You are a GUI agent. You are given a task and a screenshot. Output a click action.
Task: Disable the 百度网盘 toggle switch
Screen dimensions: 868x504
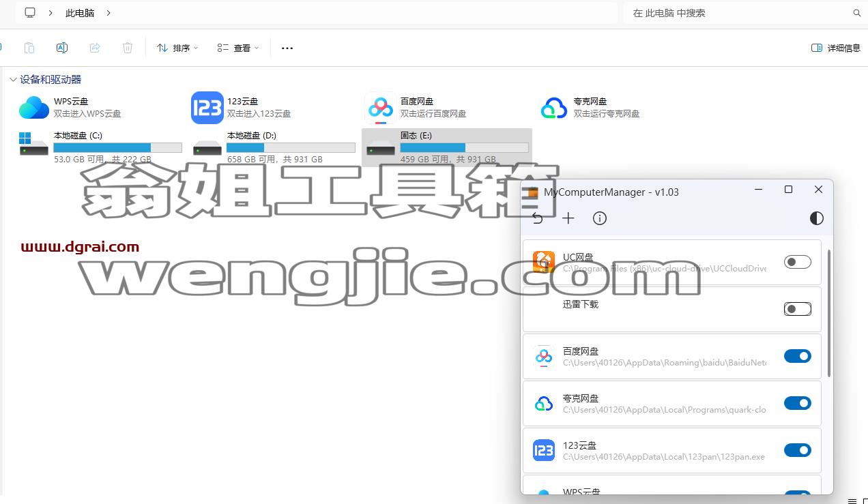(798, 356)
